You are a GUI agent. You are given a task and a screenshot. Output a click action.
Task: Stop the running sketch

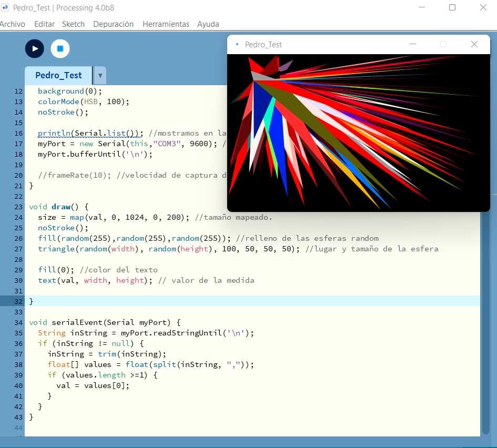(x=60, y=49)
